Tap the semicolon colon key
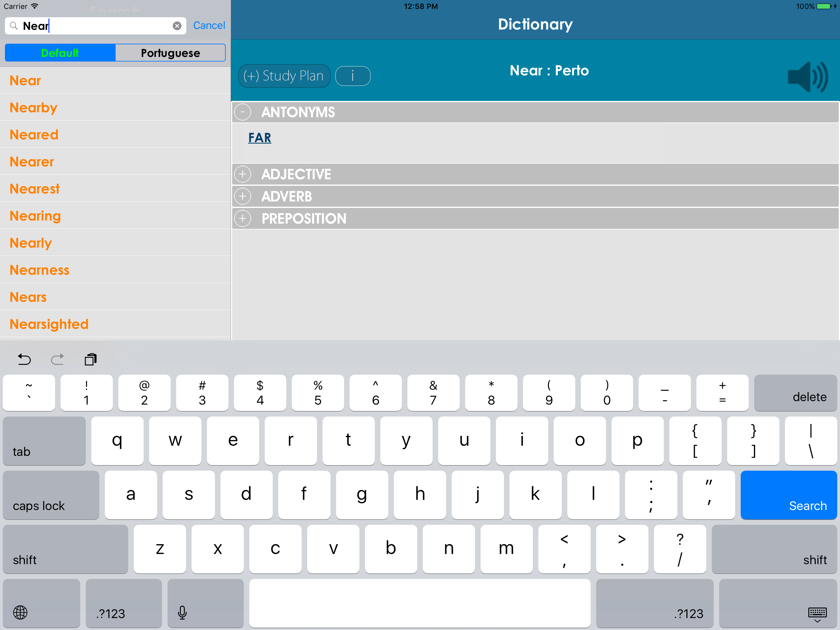 click(x=651, y=495)
